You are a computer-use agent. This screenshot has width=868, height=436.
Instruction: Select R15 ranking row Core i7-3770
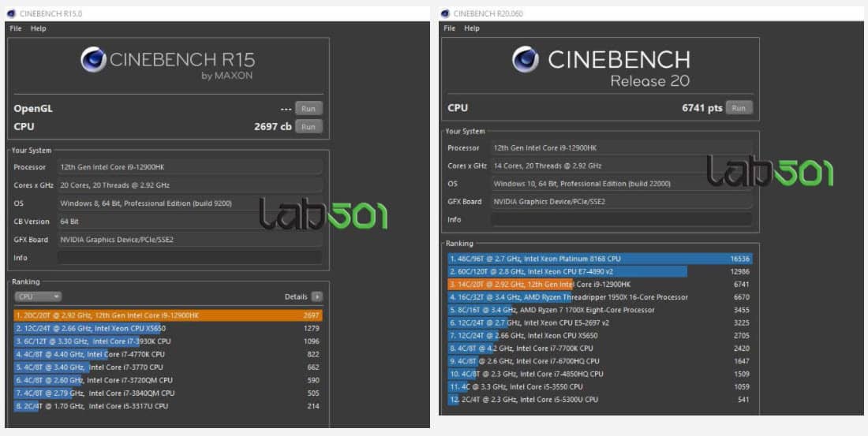coord(168,367)
